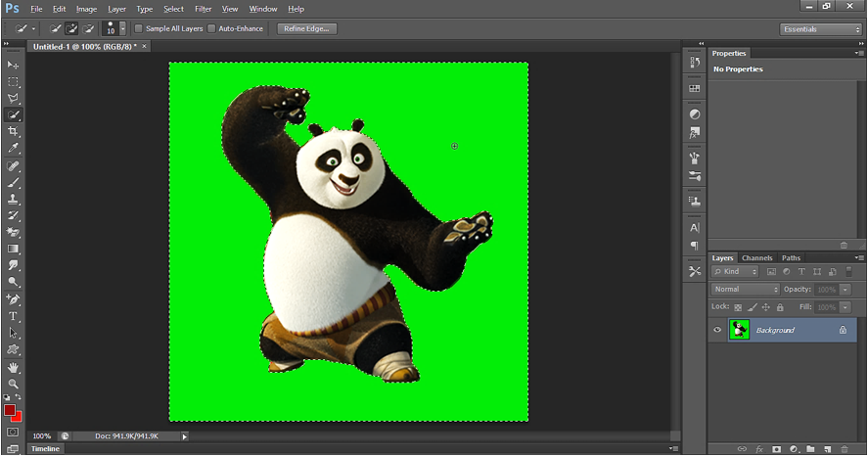Toggle Lock position
This screenshot has width=868, height=456.
(x=766, y=307)
